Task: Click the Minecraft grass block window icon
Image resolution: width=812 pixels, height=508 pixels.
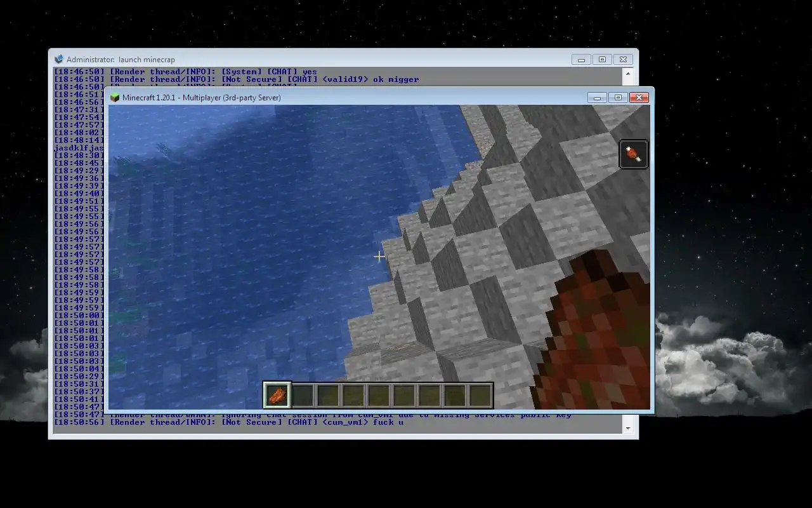Action: (x=115, y=98)
